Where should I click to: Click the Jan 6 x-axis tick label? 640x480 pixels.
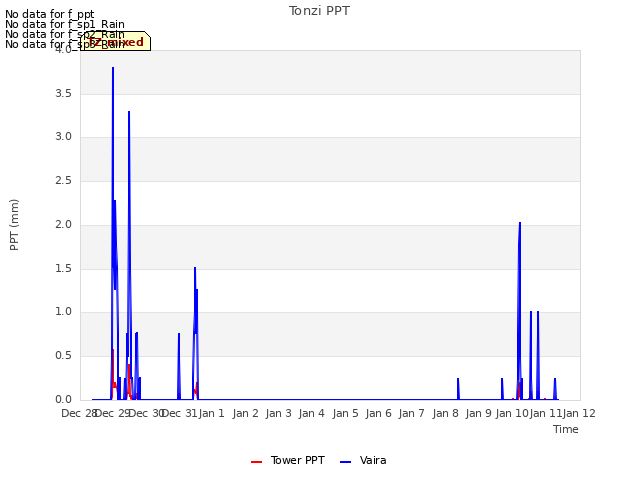click(379, 413)
